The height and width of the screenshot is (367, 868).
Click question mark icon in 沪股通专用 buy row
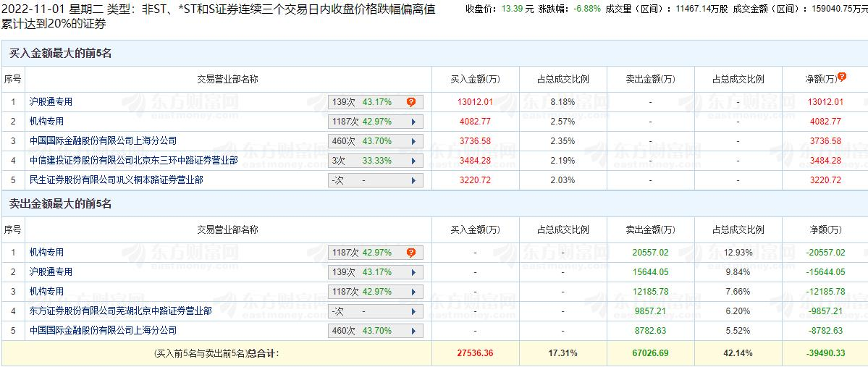pyautogui.click(x=410, y=102)
